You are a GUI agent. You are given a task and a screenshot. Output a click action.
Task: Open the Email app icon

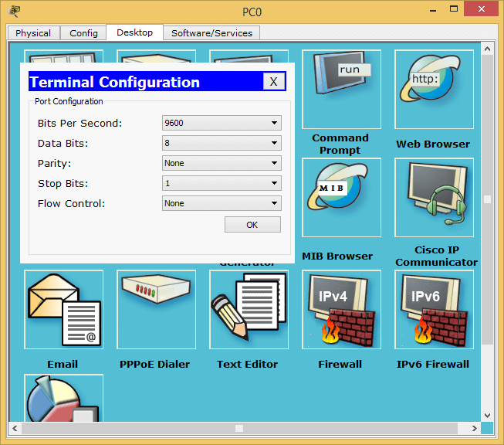[63, 309]
